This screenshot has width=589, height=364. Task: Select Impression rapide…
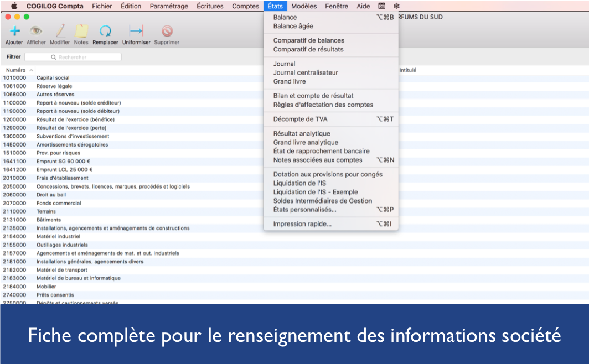click(331, 224)
